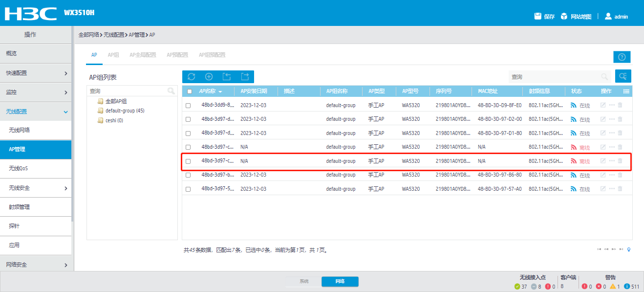
Task: Open the AP全局配置 tab
Action: 143,55
